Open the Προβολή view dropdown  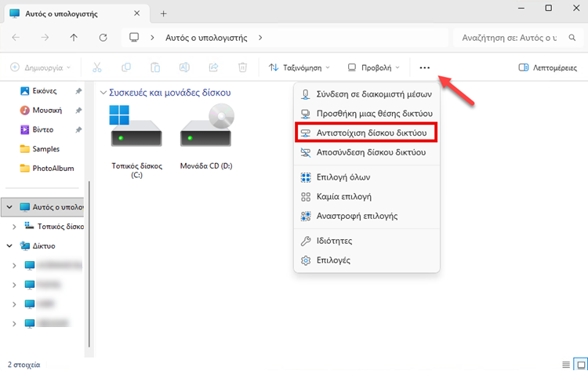click(x=373, y=68)
